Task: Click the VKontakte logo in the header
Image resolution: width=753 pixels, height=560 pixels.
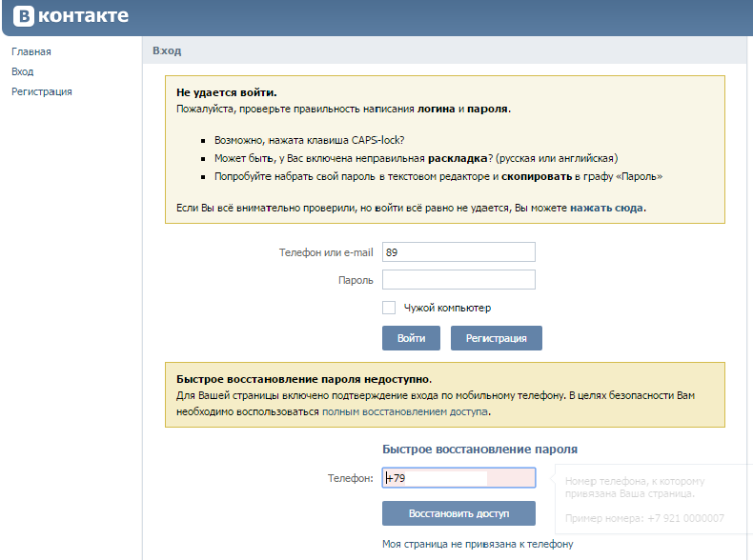Action: pos(71,16)
